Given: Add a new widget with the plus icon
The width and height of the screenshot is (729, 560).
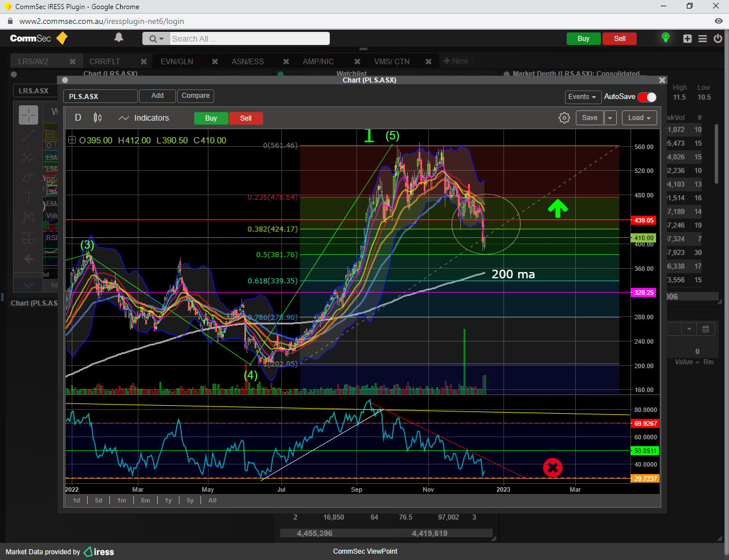Looking at the screenshot, I should coord(687,39).
